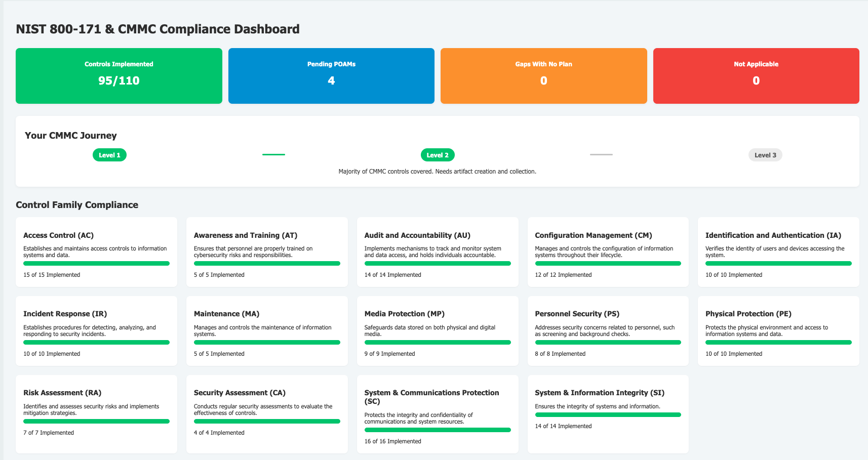
Task: Open System & Information Integrity (SI) title
Action: click(x=600, y=393)
